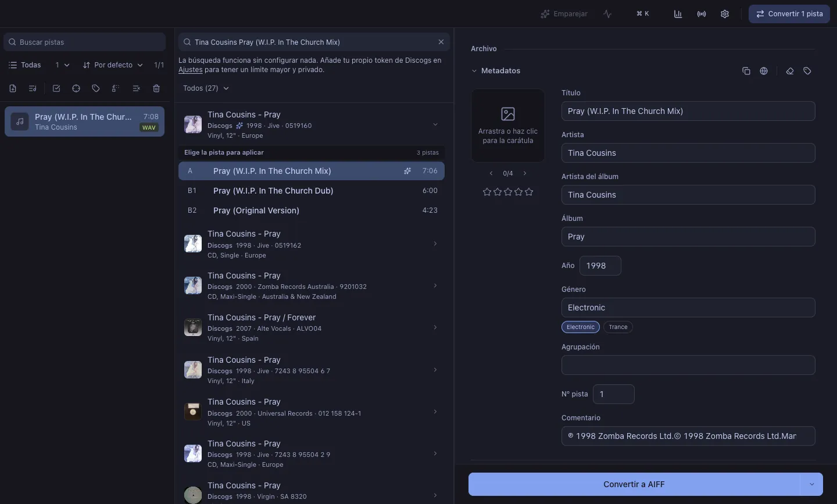Open the ⌘ K command palette shortcut
This screenshot has width=837, height=504.
click(643, 14)
